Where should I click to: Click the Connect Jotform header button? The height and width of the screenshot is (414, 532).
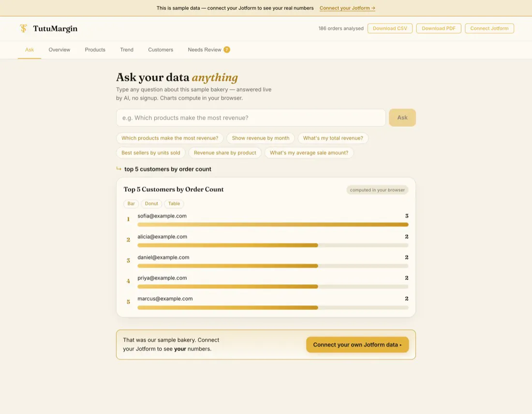489,29
